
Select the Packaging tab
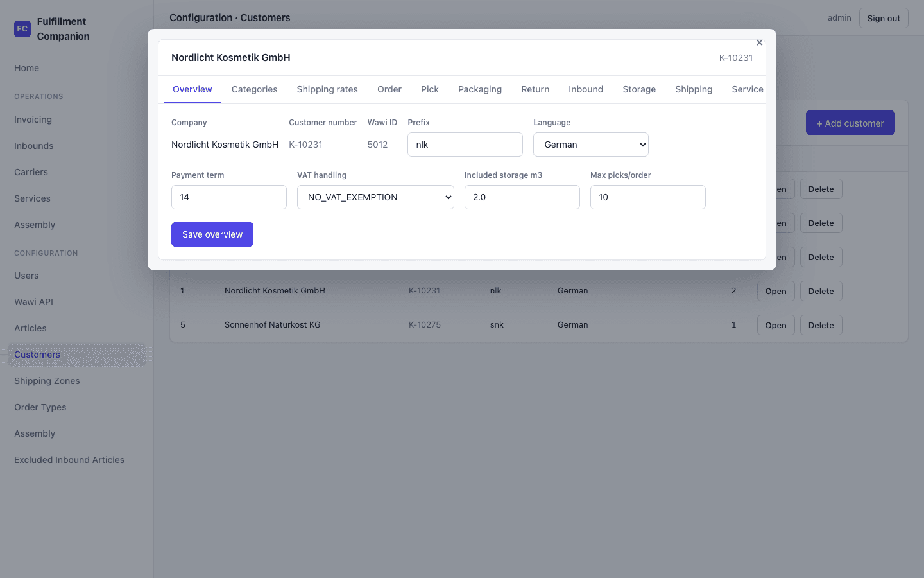[480, 89]
